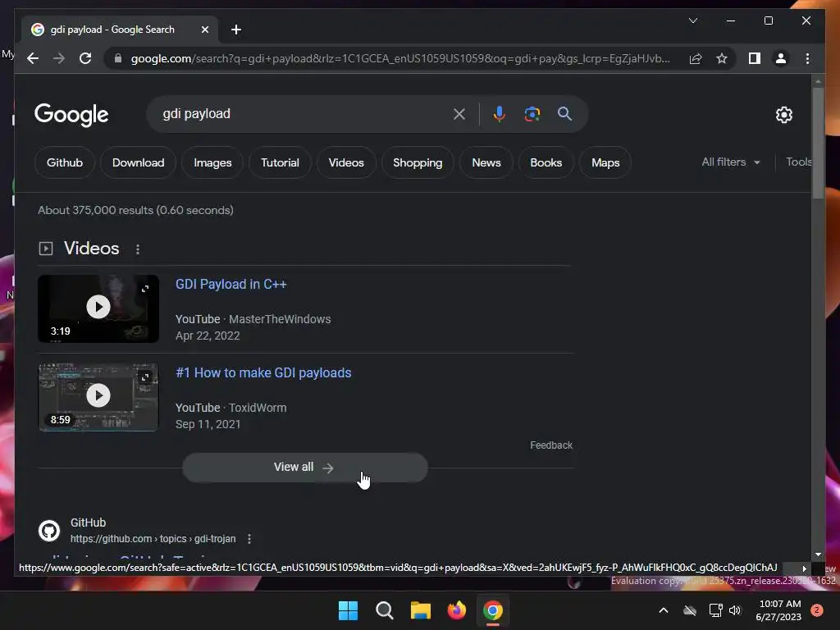The width and height of the screenshot is (840, 630).
Task: Open the taskbar clock and date
Action: click(x=779, y=610)
